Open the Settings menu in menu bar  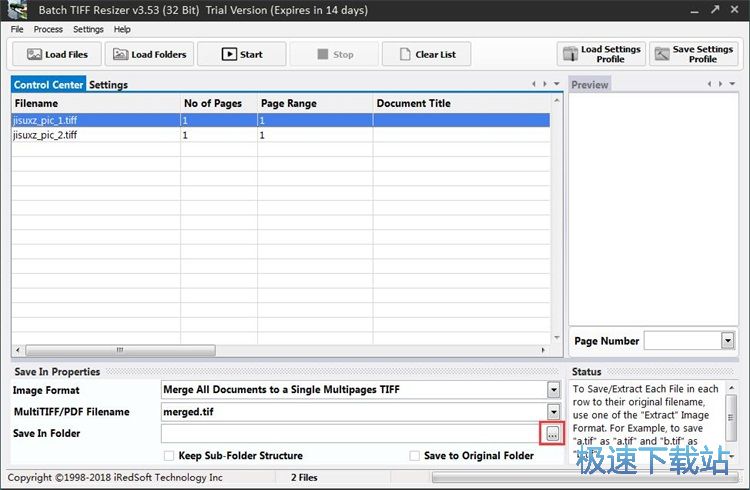click(88, 29)
